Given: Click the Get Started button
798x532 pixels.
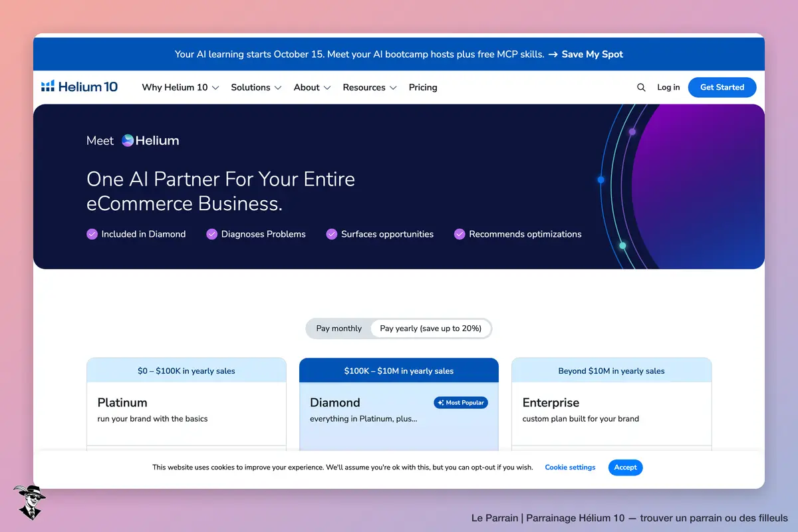Looking at the screenshot, I should [722, 87].
